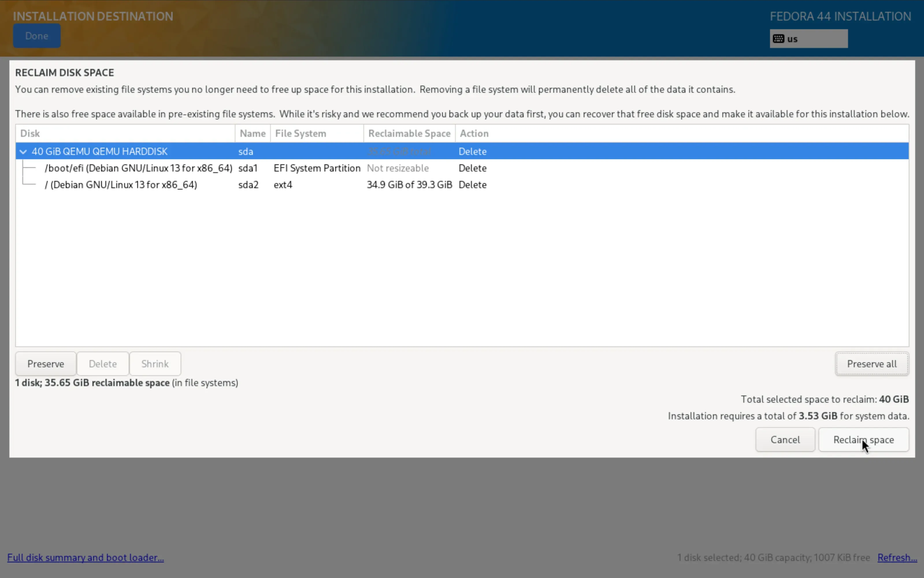Screen dimensions: 924x578
Task: Click Preserve all button
Action: (872, 364)
